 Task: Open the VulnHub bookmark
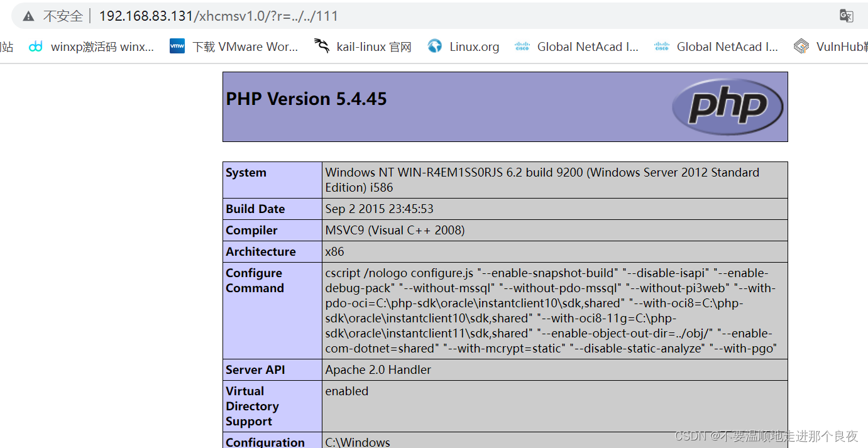pyautogui.click(x=842, y=46)
